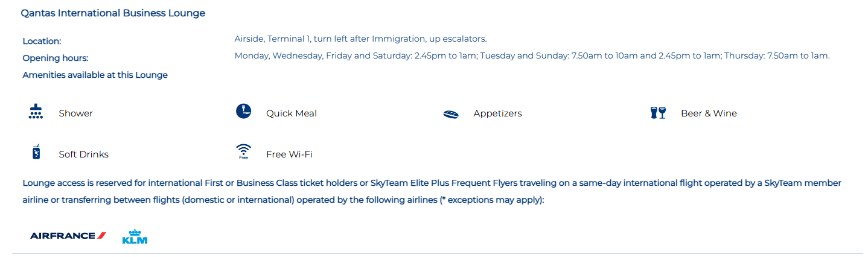Screen dimensions: 868x257
Task: Click the Beer & Wine glasses icon
Action: 658,113
